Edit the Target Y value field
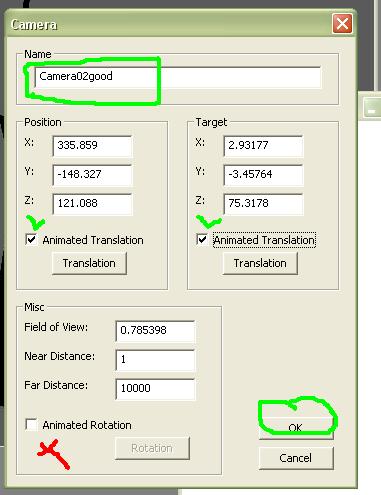This screenshot has height=495, width=381. tap(263, 175)
